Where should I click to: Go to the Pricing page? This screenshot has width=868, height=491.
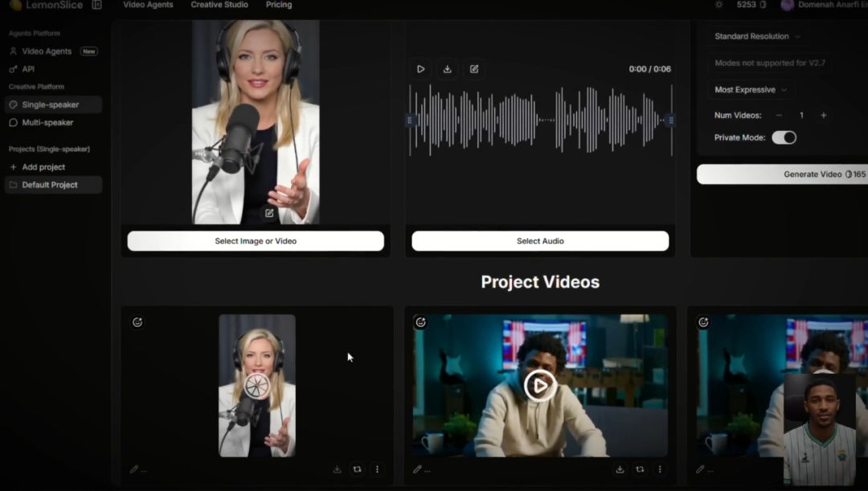[279, 5]
